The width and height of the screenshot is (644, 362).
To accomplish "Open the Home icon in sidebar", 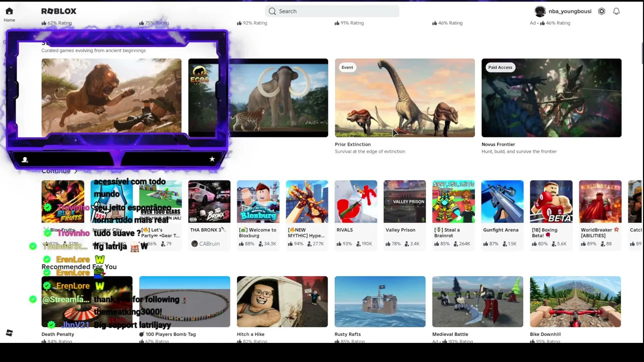I will (9, 11).
